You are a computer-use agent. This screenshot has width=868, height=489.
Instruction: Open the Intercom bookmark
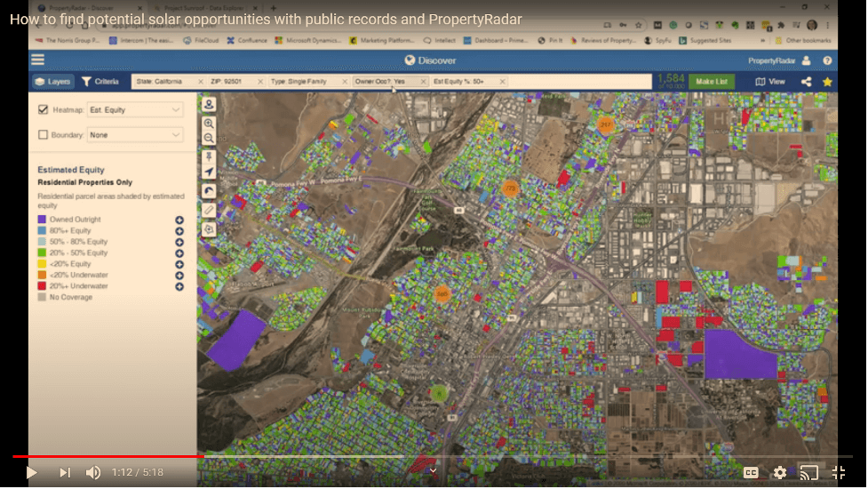click(143, 40)
